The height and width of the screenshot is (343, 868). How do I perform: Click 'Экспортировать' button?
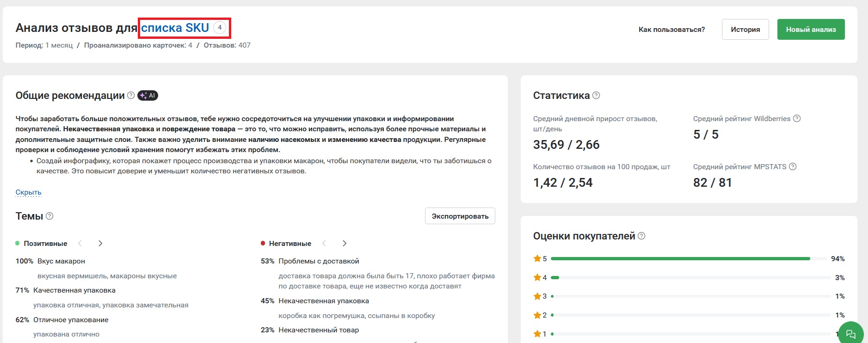click(x=460, y=216)
